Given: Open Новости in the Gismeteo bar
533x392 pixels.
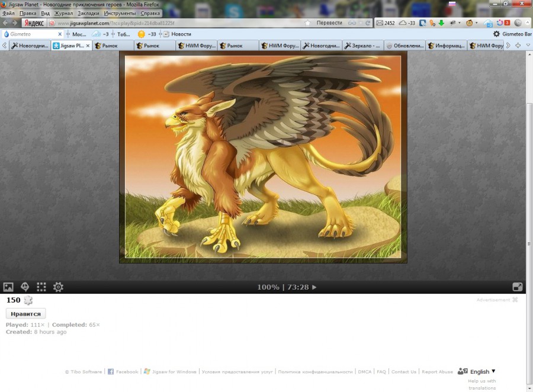Looking at the screenshot, I should pyautogui.click(x=177, y=34).
